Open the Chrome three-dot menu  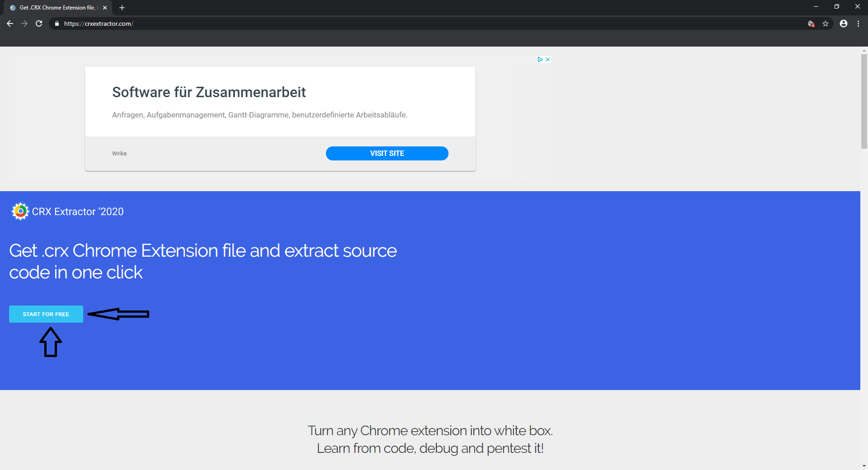[858, 23]
